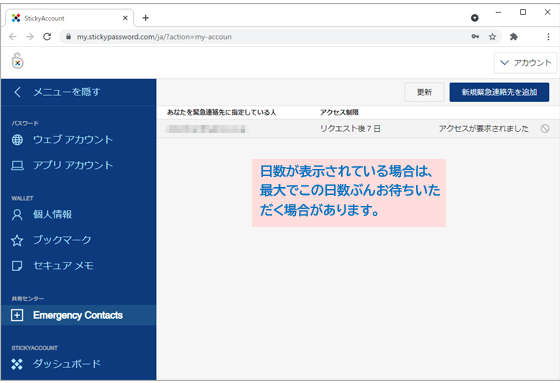Click the リクエスト後 7 日 access limit text

click(x=350, y=129)
